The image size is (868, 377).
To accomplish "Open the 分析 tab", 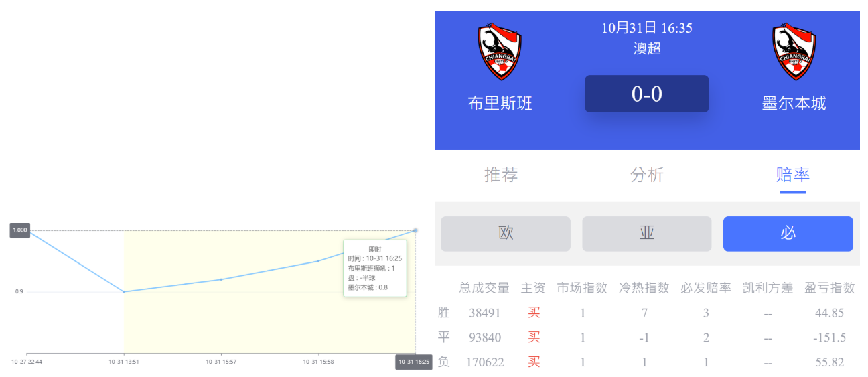I will [647, 175].
